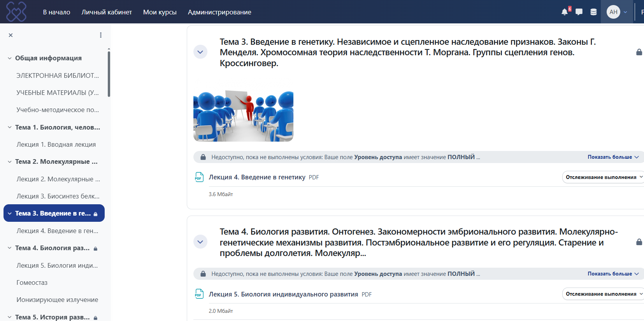Viewport: 644px width, 321px height.
Task: Select ЭЛЕКТРОННАЯ БИБЛИОТ... in the sidebar
Action: pos(58,75)
